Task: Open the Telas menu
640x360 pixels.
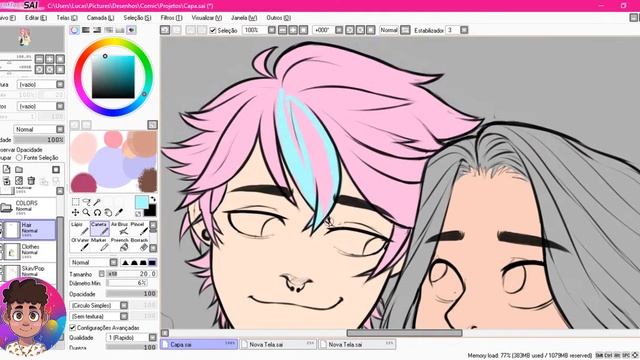Action: click(67, 18)
